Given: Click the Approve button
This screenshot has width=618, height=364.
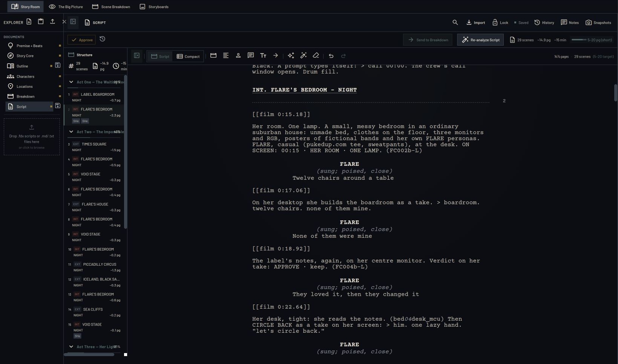Looking at the screenshot, I should (x=82, y=40).
